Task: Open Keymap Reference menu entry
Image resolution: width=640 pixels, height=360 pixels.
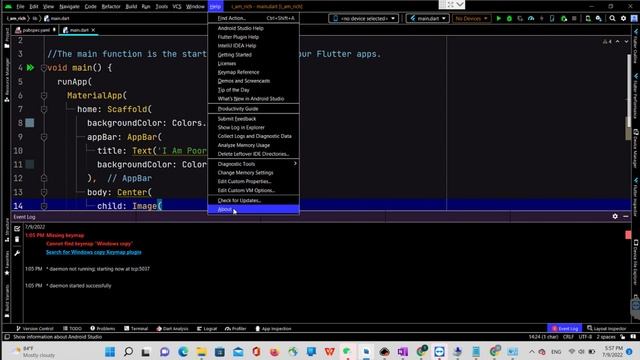Action: pos(253,72)
